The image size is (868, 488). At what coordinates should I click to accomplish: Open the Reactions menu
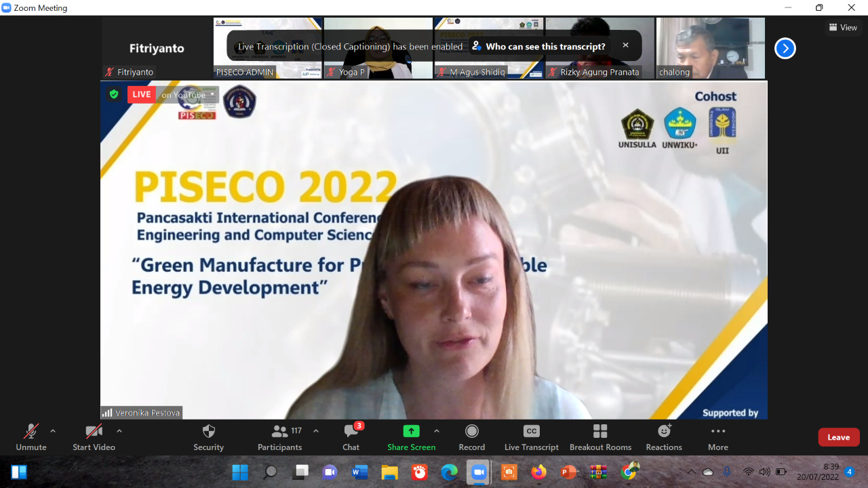(664, 438)
